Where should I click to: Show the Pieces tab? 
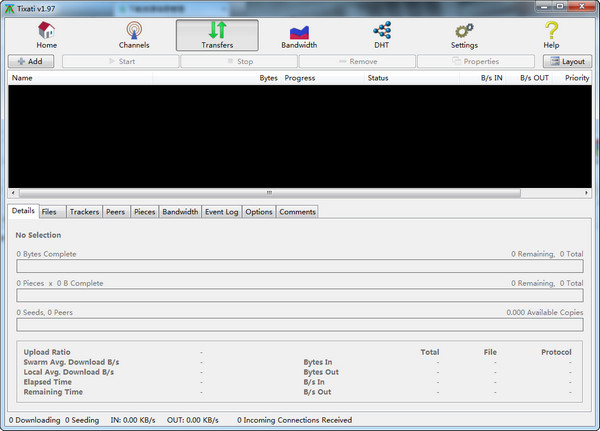click(145, 211)
